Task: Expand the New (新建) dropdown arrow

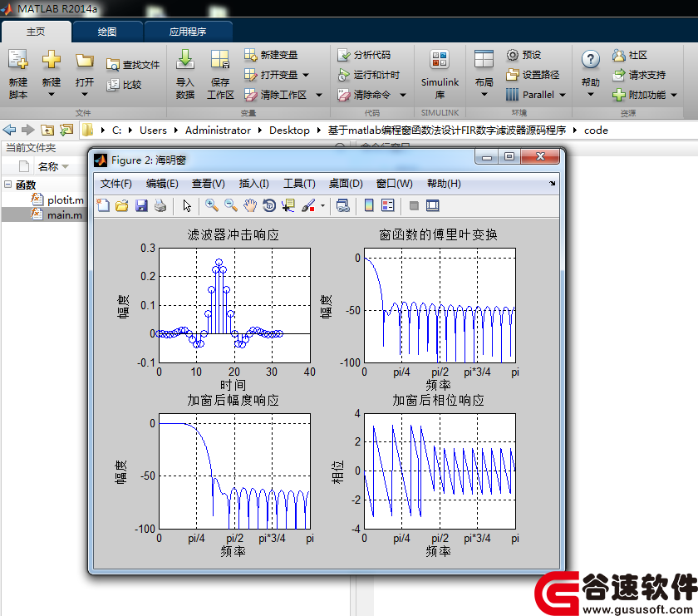Action: [x=52, y=94]
